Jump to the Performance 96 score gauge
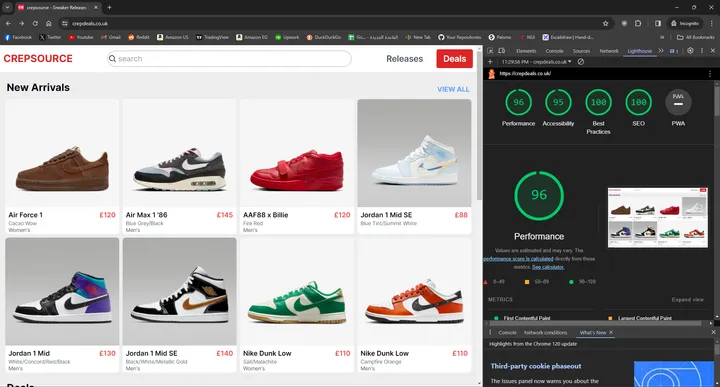 518,107
